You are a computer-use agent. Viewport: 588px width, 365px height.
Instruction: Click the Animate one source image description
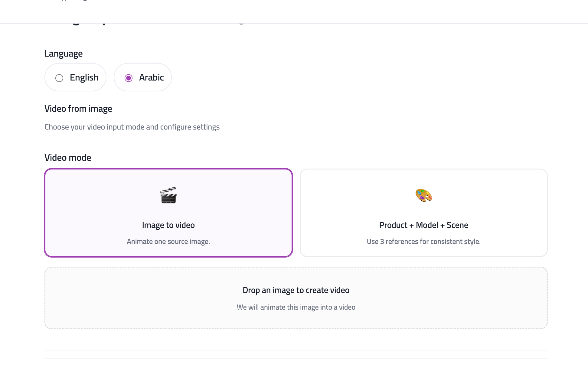click(168, 241)
